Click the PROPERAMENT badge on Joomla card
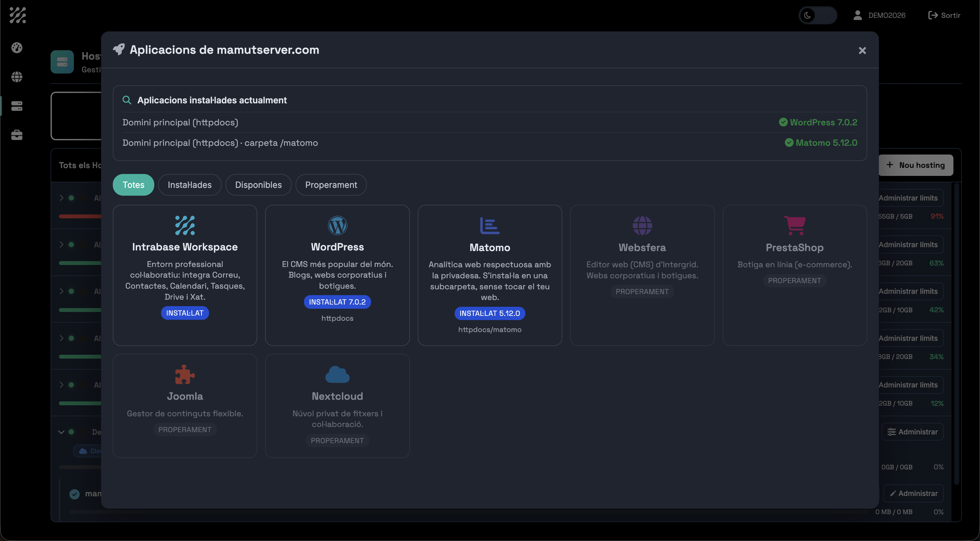 (x=185, y=430)
